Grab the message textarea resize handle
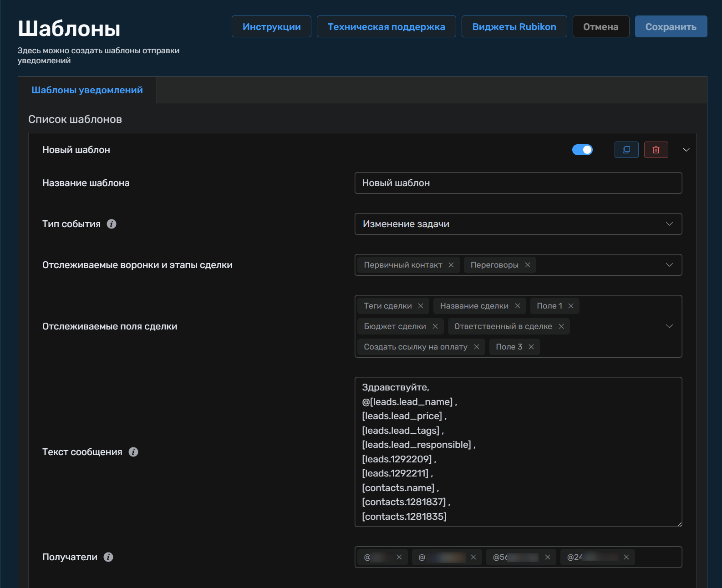The image size is (722, 588). 679,524
